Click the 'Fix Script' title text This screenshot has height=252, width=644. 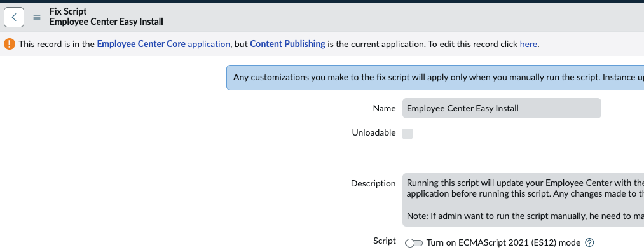[68, 11]
